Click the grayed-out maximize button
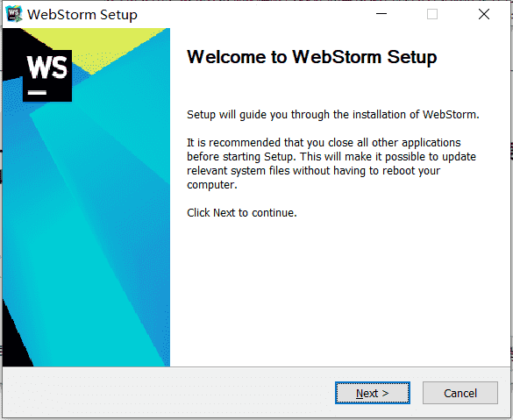This screenshot has width=513, height=420. coord(432,14)
